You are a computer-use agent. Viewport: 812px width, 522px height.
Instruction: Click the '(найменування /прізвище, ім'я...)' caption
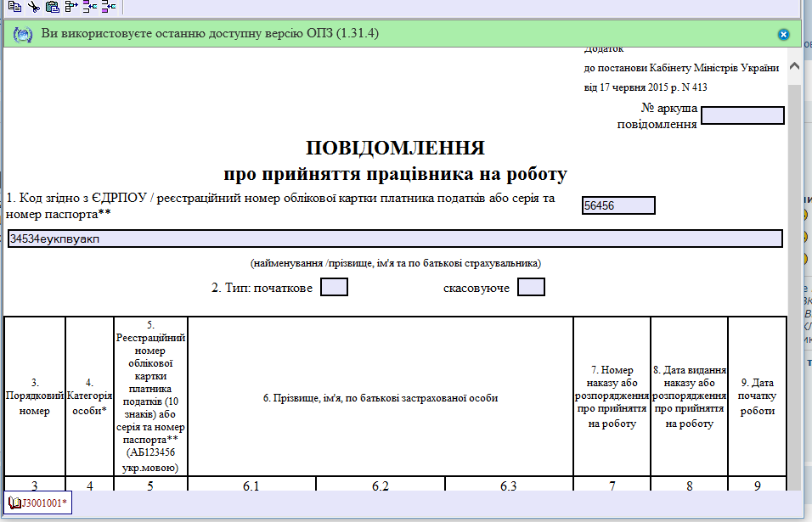click(396, 263)
